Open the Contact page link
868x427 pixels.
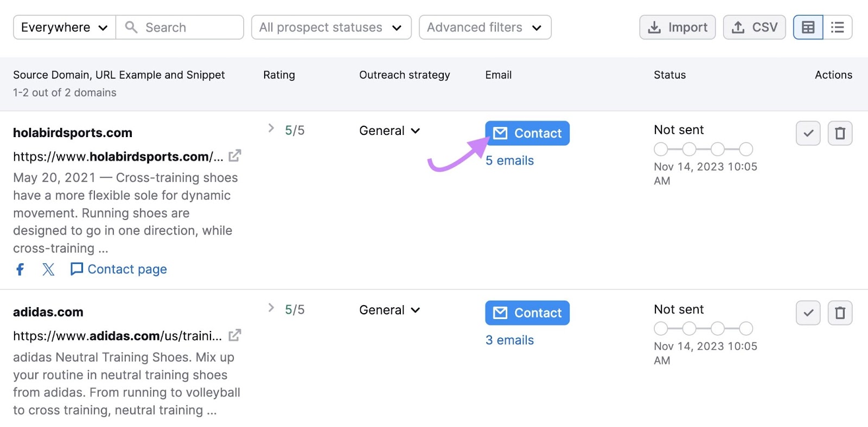(119, 269)
